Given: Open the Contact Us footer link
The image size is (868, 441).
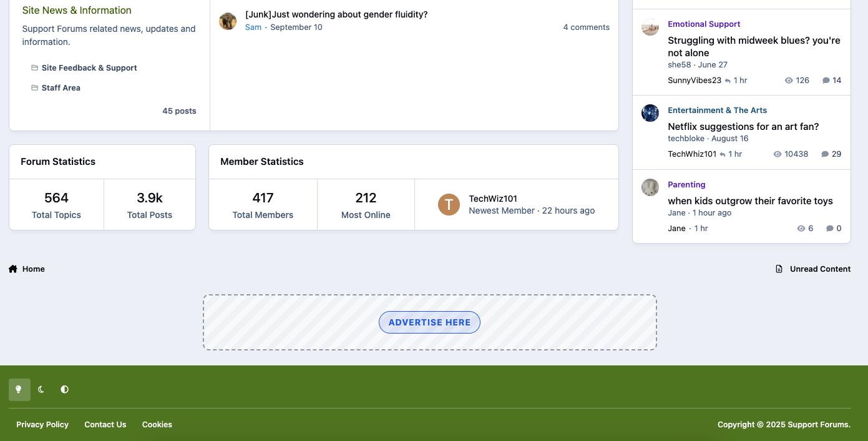Looking at the screenshot, I should point(105,425).
